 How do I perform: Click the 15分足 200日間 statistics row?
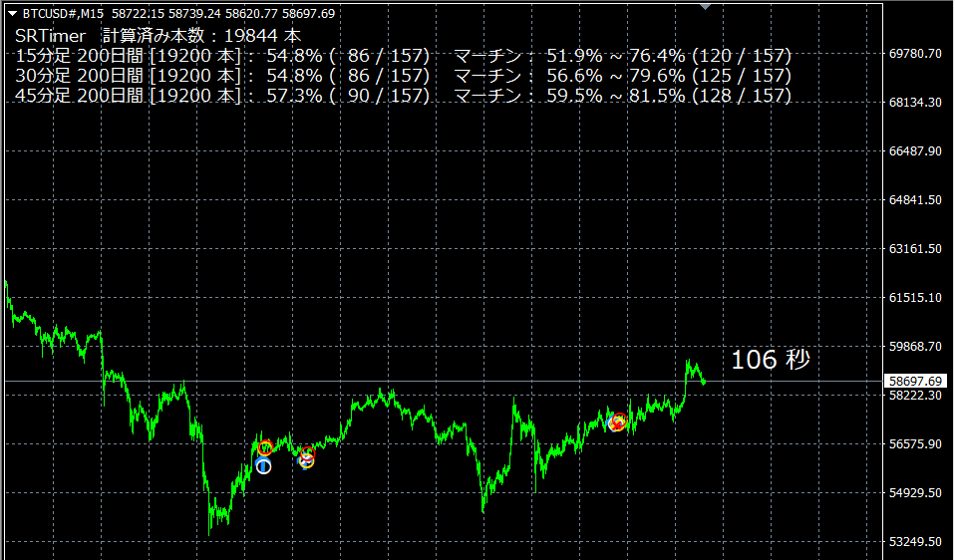[403, 56]
